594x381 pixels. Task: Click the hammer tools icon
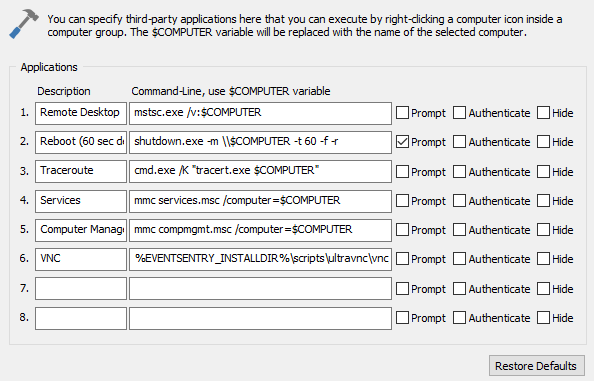point(24,24)
